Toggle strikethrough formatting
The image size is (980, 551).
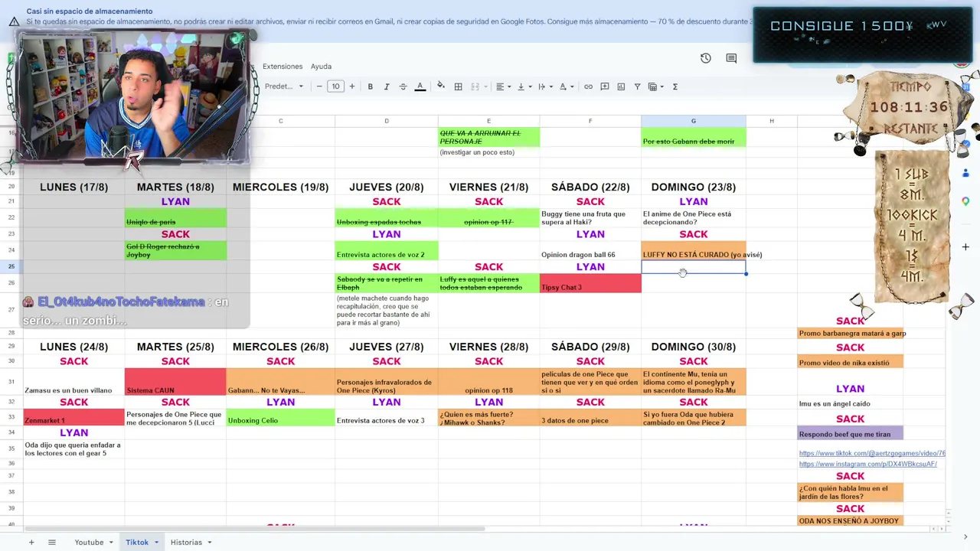403,86
